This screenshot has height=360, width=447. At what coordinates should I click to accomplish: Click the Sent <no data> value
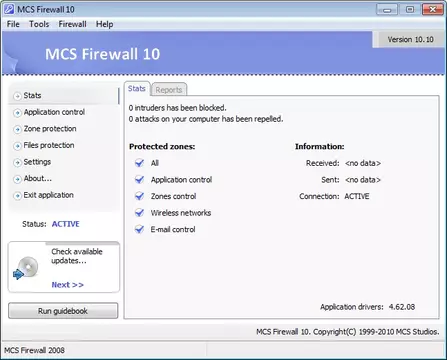click(x=363, y=180)
